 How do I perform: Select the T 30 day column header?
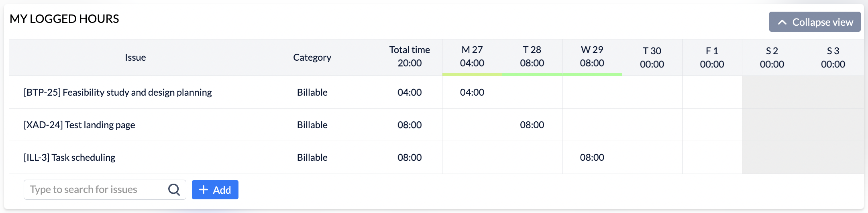tap(652, 57)
